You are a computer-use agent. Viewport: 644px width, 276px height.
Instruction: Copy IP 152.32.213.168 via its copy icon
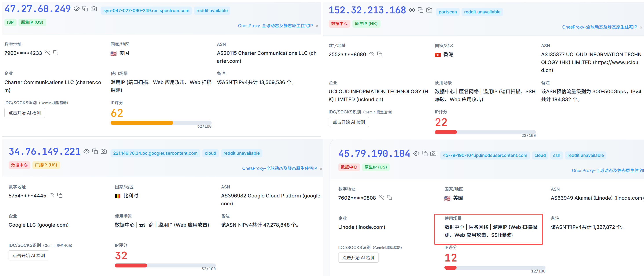pyautogui.click(x=420, y=10)
